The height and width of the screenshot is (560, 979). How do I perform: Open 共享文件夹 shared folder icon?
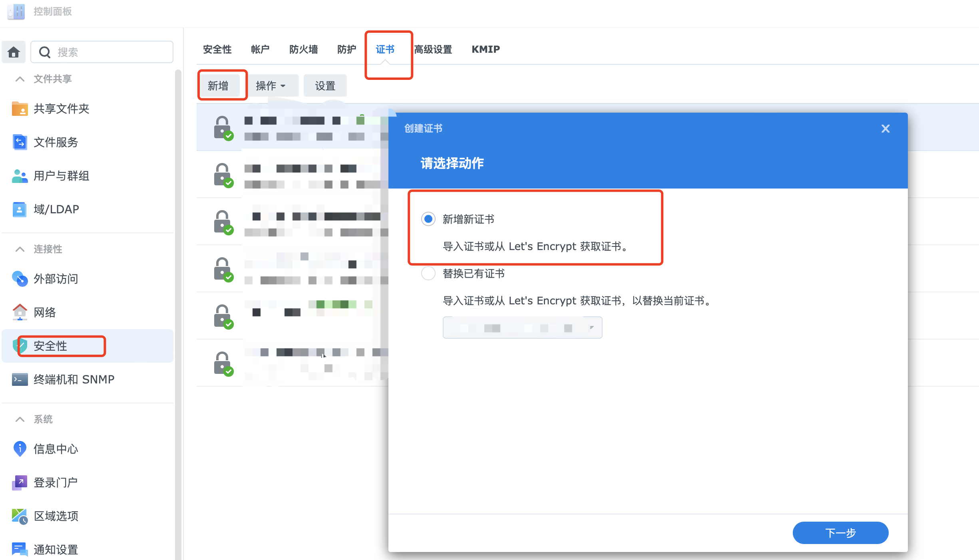click(x=20, y=109)
